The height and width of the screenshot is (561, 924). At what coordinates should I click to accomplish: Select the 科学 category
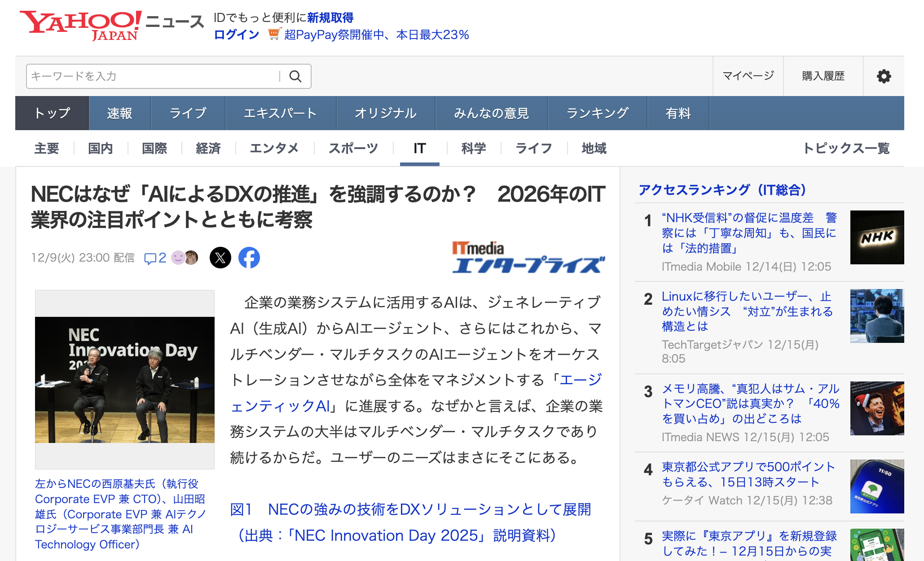474,148
